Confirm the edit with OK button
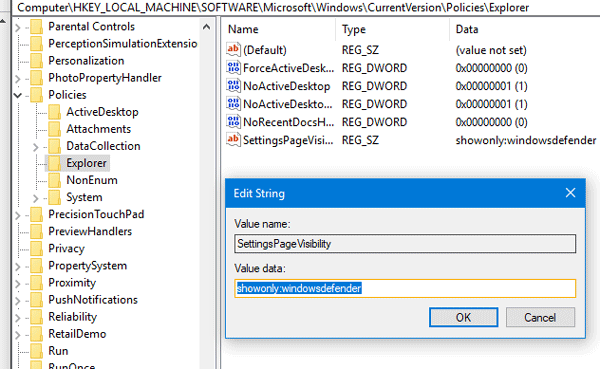The image size is (600, 369). point(463,317)
